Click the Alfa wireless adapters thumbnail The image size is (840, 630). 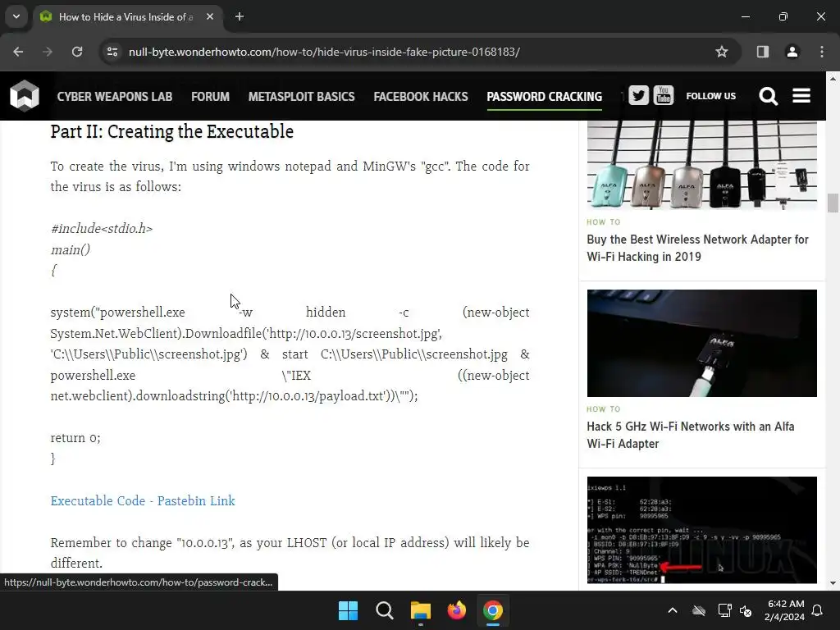coord(702,166)
